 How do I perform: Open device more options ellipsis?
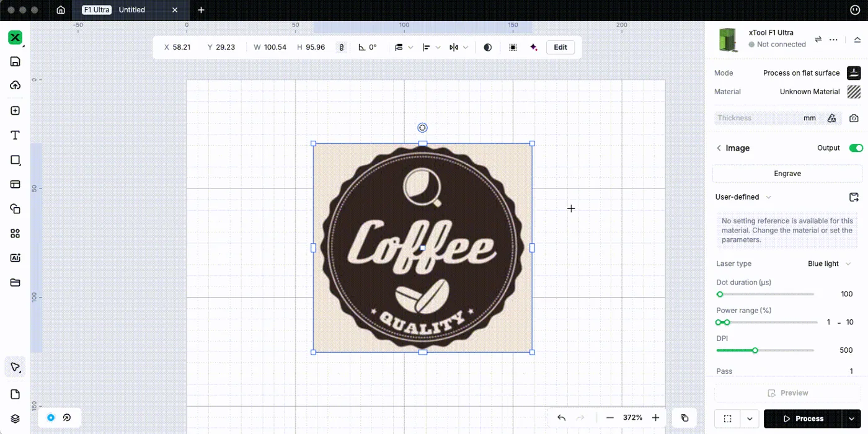tap(834, 39)
